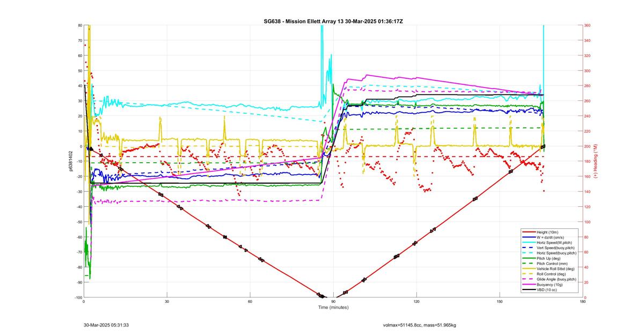Click the 100 tick on the heading axis
644x334 pixels.
(588, 222)
